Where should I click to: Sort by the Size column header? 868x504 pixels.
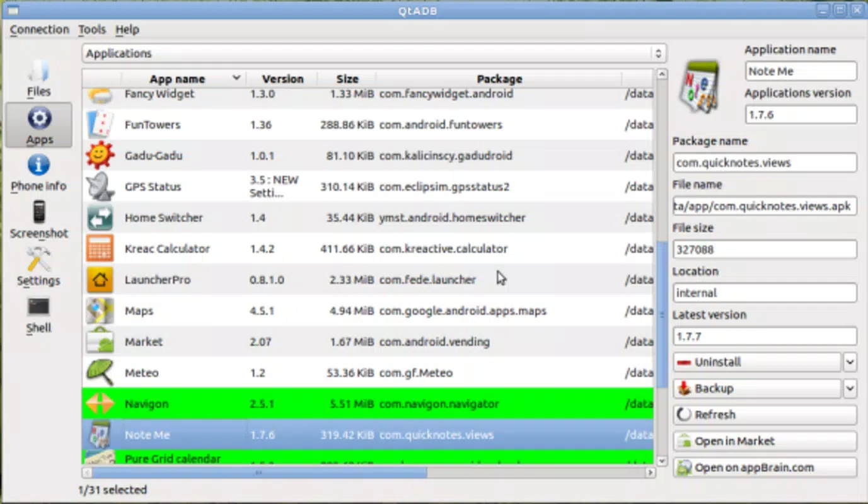pyautogui.click(x=347, y=79)
